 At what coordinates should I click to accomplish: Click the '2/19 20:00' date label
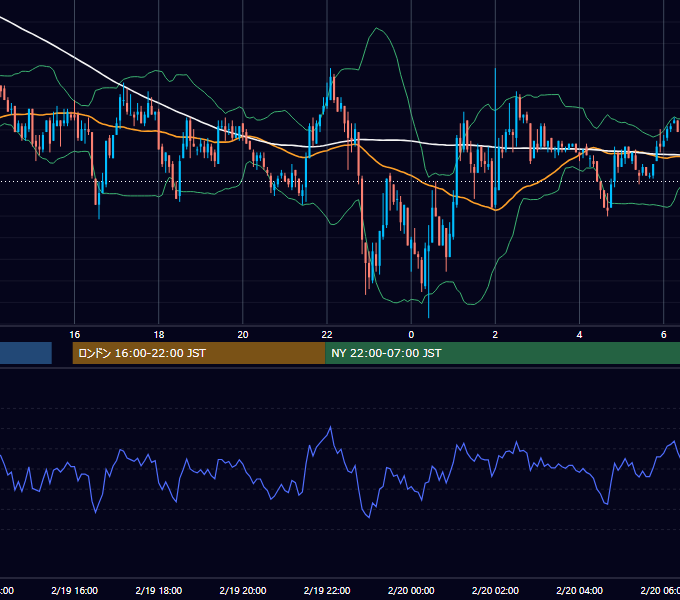click(243, 590)
